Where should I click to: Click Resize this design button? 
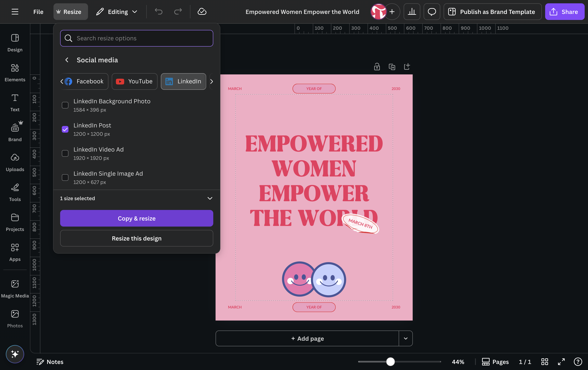(x=136, y=238)
